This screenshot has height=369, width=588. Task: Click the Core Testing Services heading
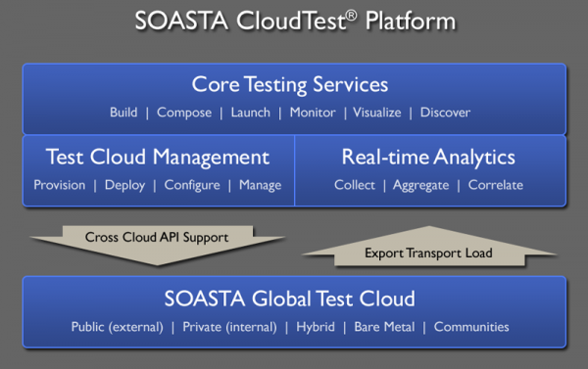[290, 84]
